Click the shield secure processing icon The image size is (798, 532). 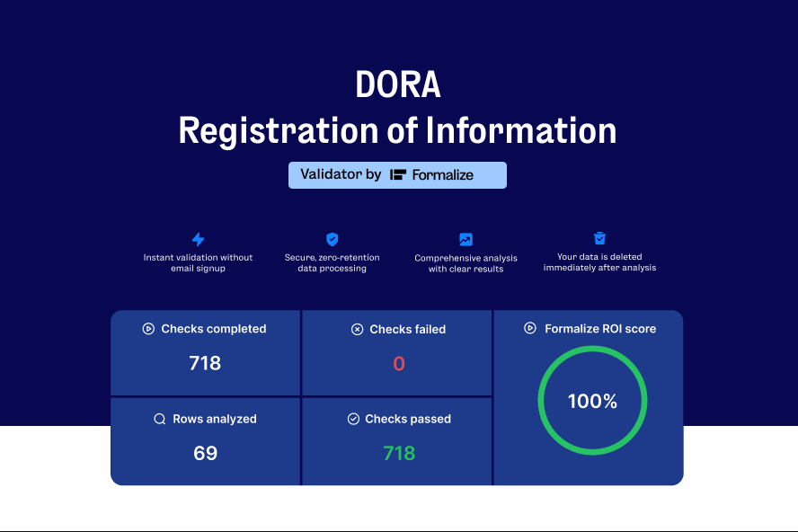click(x=332, y=239)
